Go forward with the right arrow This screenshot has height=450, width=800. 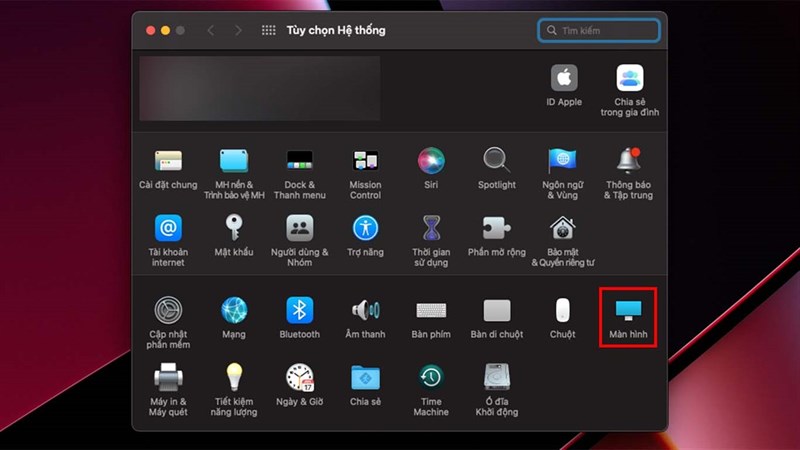[238, 31]
